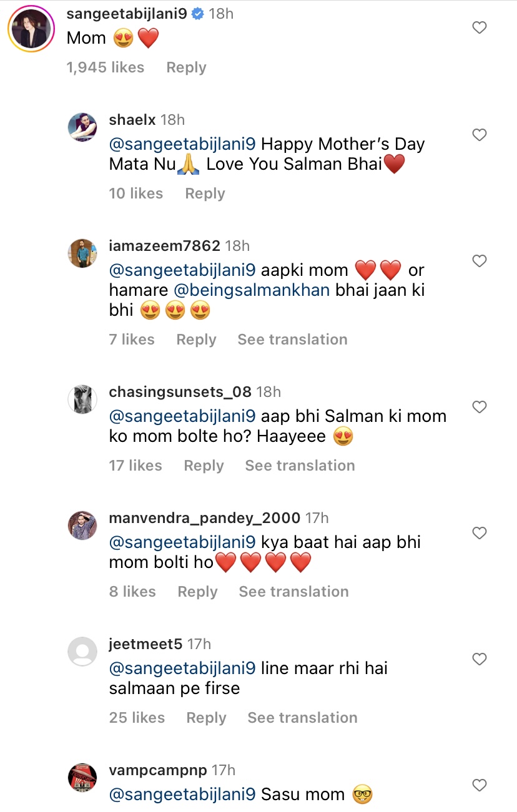The image size is (517, 812).
Task: Show translation for jeetmeet5's comment
Action: 302,718
